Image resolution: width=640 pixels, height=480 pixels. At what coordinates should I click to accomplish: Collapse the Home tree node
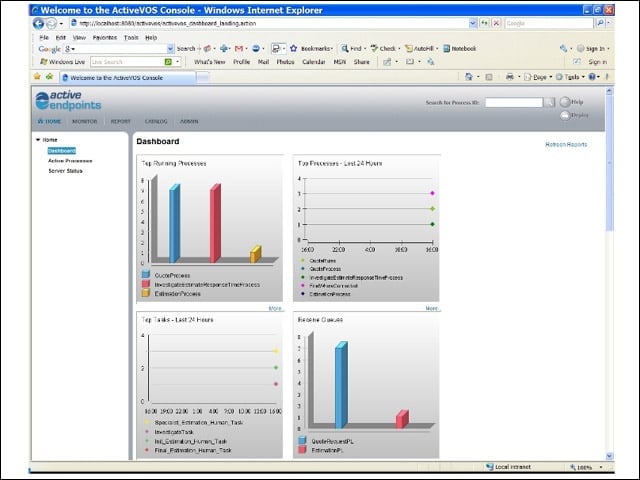(38, 140)
